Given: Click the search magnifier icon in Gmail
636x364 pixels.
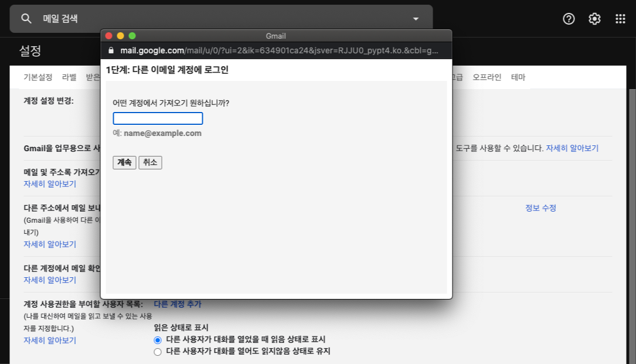Looking at the screenshot, I should (x=26, y=19).
